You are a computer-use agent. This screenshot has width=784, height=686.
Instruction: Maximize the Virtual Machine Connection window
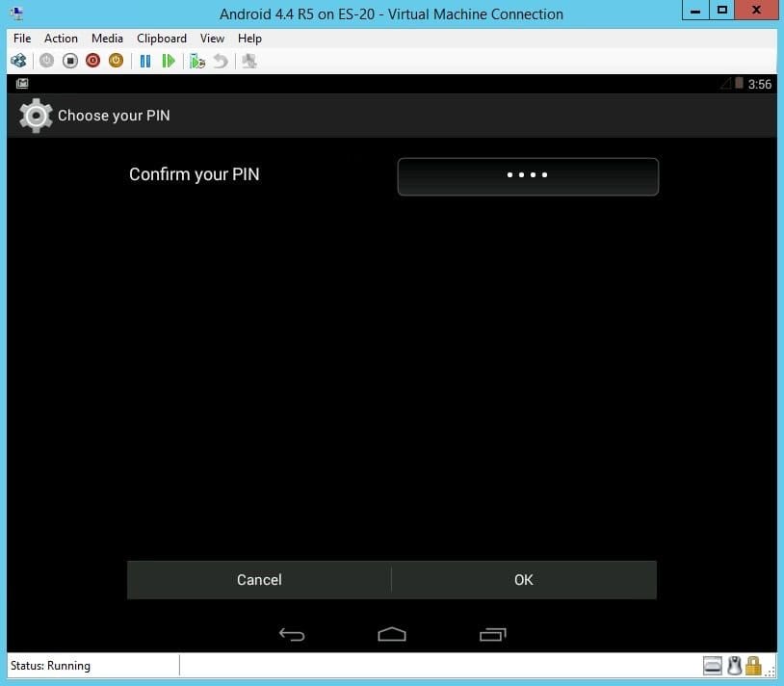(x=722, y=10)
